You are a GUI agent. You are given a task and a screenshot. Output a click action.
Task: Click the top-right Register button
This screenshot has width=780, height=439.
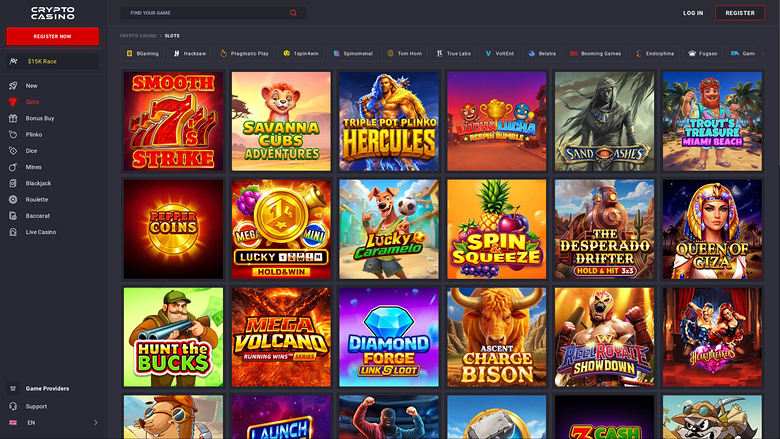740,13
